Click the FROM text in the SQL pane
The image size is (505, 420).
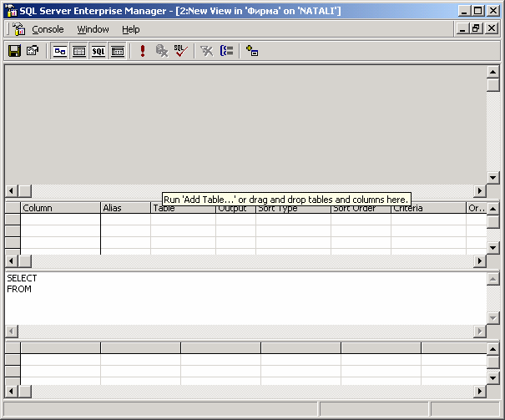pos(19,289)
